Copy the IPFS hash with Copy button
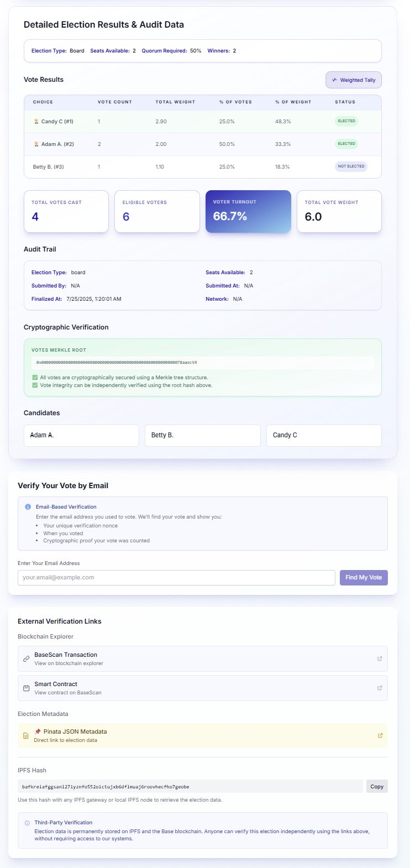This screenshot has height=868, width=410. [x=377, y=786]
